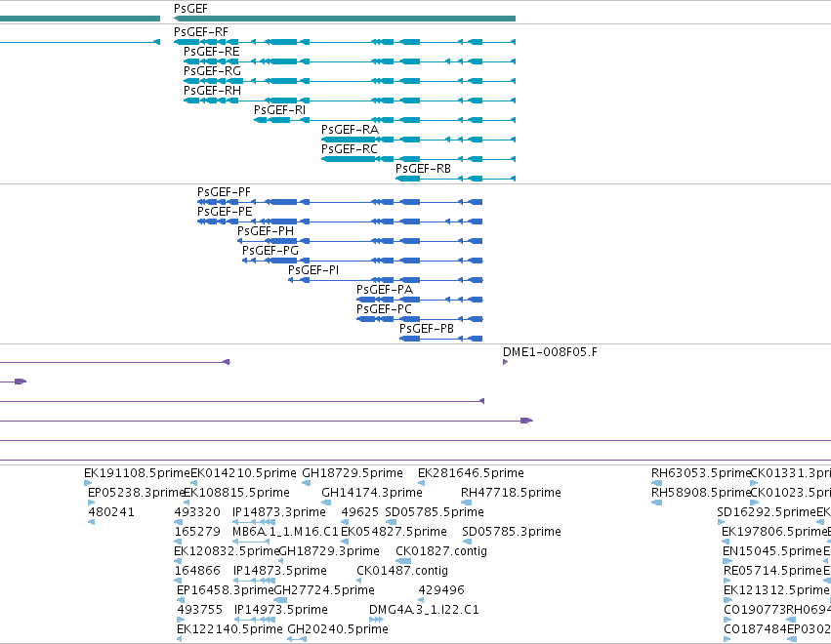
Task: Select the DMG4A.3_1.I22.C1 feature label
Action: [424, 610]
